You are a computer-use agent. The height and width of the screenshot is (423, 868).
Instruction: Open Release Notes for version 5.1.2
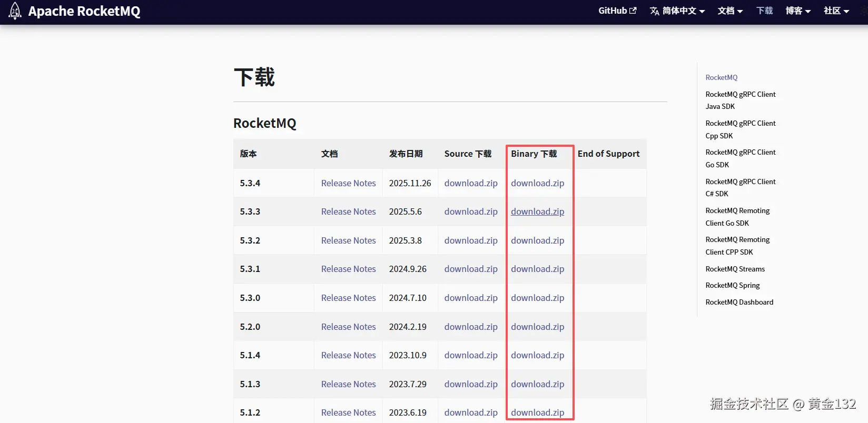pyautogui.click(x=349, y=412)
